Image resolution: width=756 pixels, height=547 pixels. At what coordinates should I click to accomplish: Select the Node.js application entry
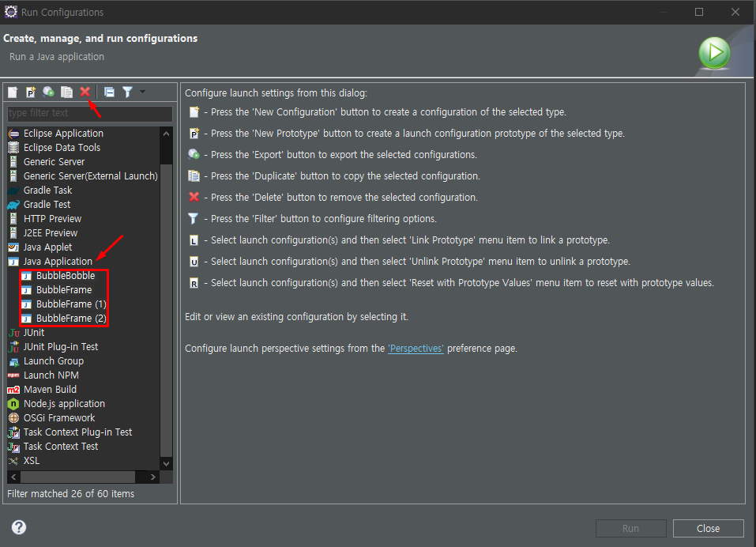click(x=64, y=404)
